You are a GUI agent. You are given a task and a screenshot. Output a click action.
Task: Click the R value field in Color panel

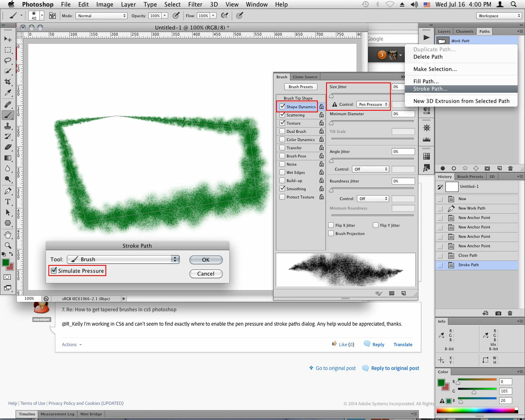(x=505, y=381)
